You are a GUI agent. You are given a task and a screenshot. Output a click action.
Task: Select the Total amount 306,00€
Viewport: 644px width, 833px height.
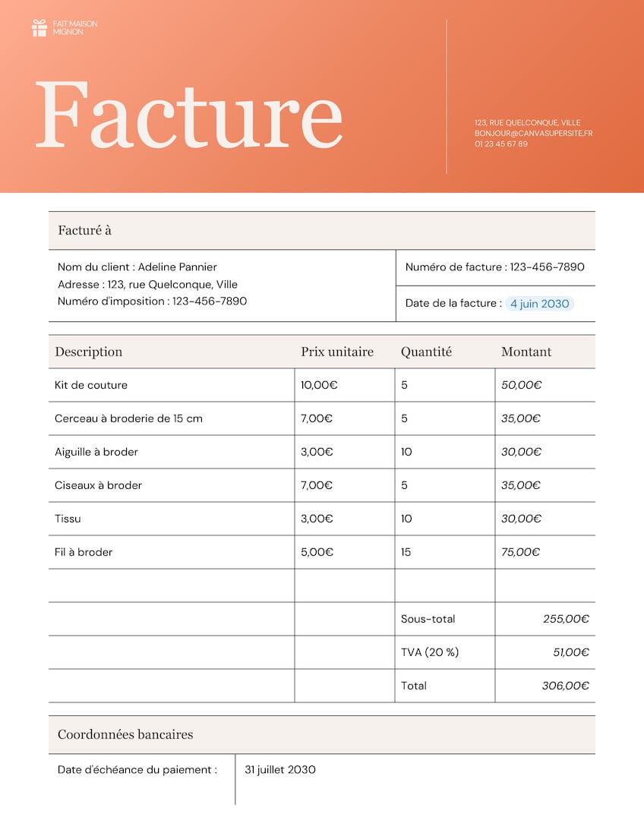565,686
